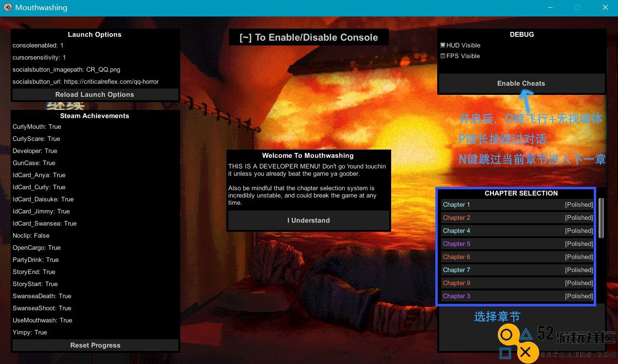Click the Mouthwashing app icon in title bar
This screenshot has width=618, height=364.
pos(8,8)
